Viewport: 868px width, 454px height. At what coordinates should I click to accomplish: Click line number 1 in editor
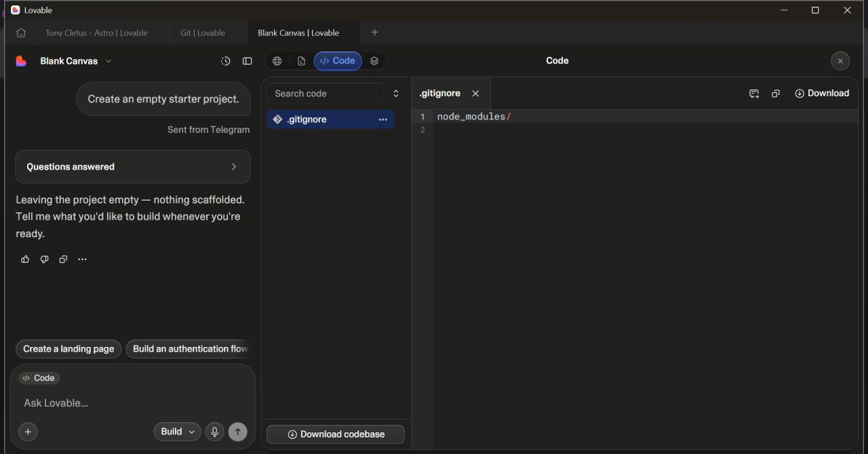[x=422, y=117]
